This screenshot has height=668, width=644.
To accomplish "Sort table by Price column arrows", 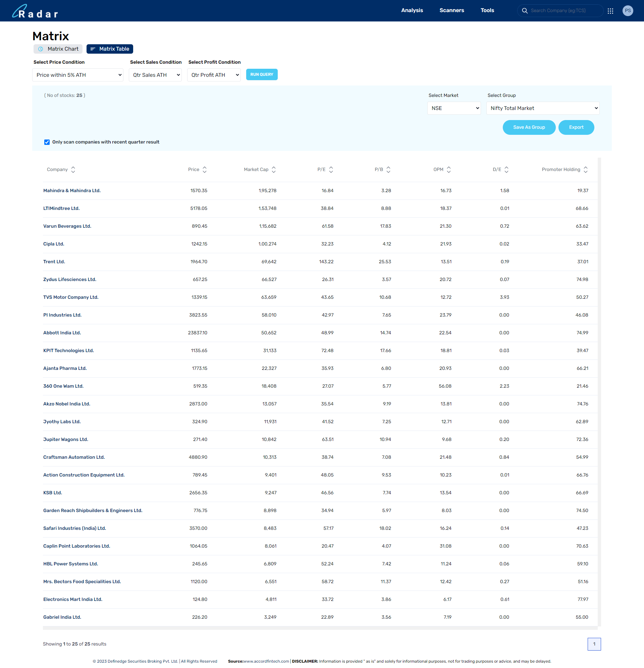I will pyautogui.click(x=205, y=169).
